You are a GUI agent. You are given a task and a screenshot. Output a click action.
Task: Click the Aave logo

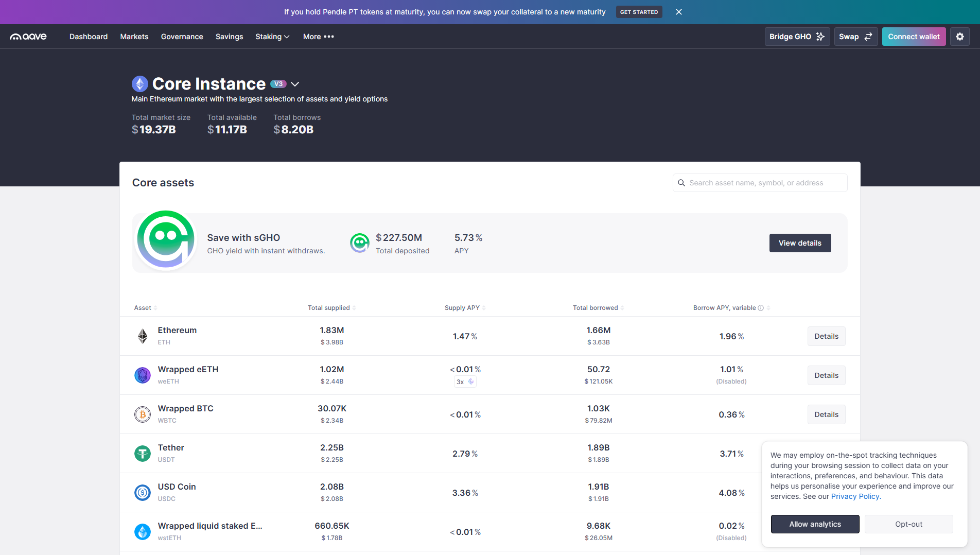pos(28,37)
